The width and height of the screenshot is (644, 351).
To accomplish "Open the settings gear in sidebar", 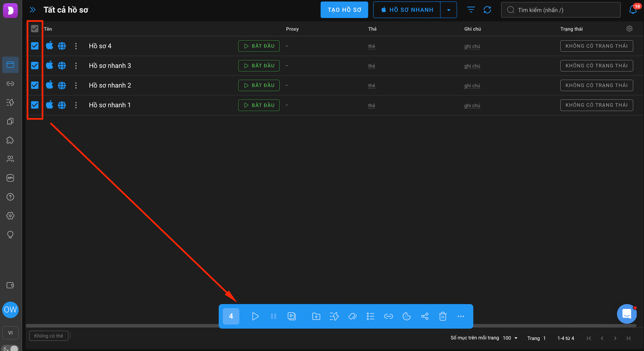I will (10, 216).
